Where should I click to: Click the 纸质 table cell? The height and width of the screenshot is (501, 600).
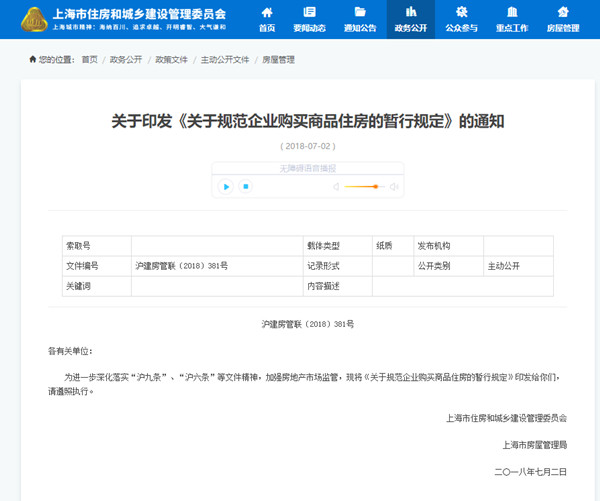[x=393, y=246]
